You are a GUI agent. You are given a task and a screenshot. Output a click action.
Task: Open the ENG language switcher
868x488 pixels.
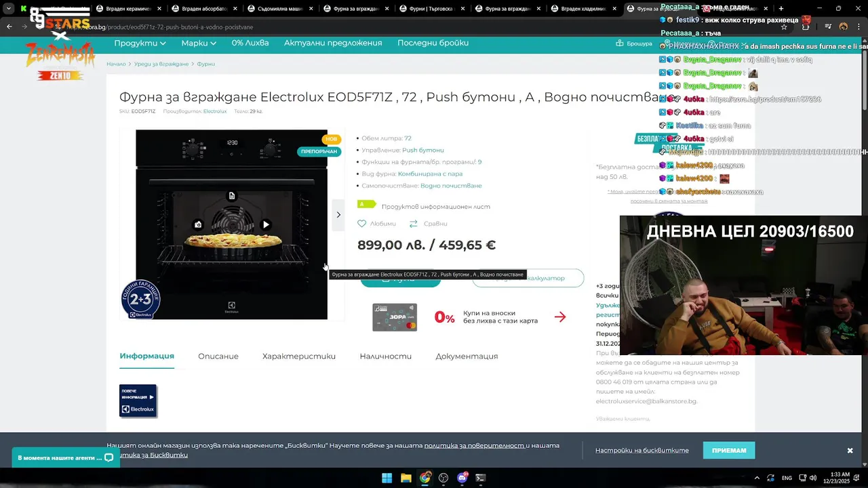tap(787, 478)
